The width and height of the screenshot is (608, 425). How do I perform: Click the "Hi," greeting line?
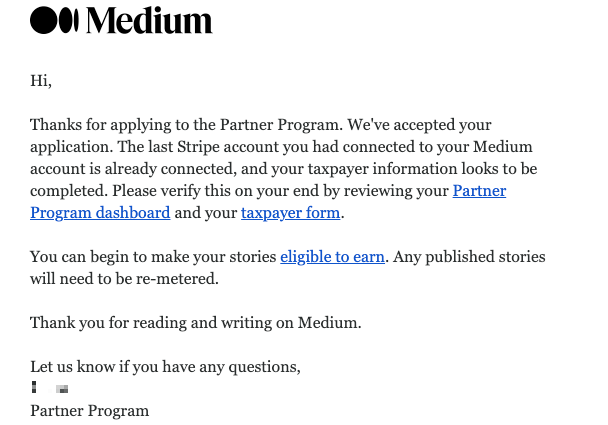[x=41, y=80]
